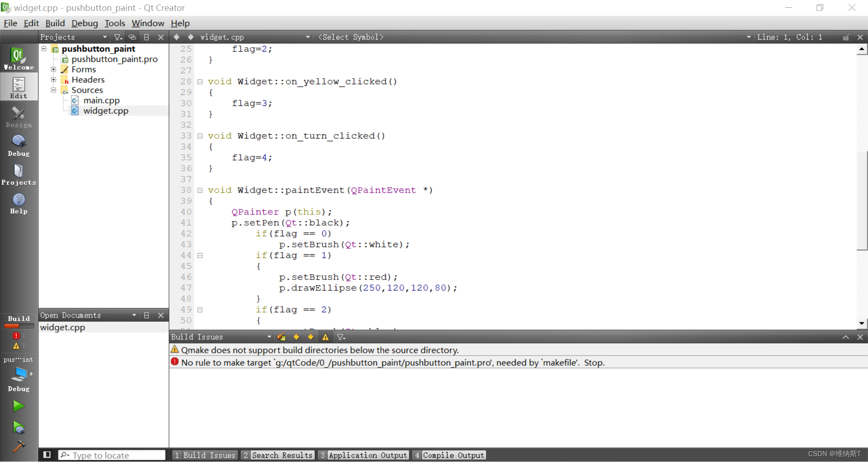Screen dimensions: 868x462
Task: Switch to the Application Output tab
Action: coord(367,455)
